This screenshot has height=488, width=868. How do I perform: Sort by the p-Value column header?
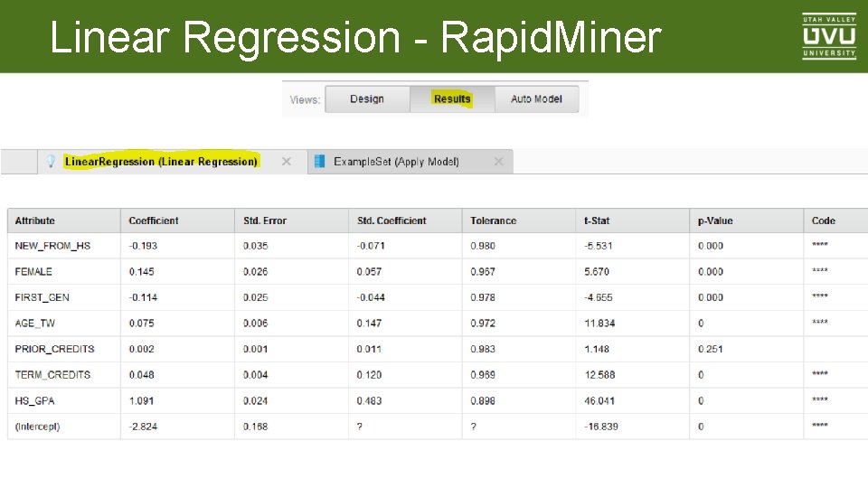pyautogui.click(x=747, y=221)
